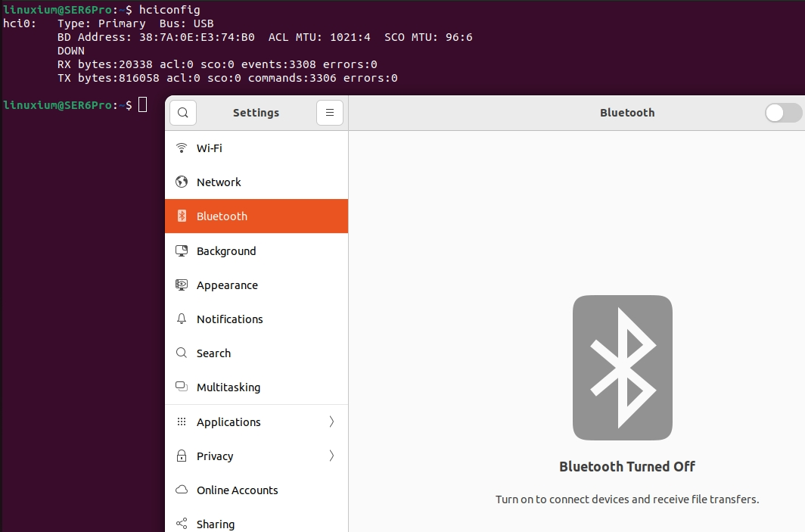Click the Network globe icon
This screenshot has height=532, width=805.
coord(182,182)
